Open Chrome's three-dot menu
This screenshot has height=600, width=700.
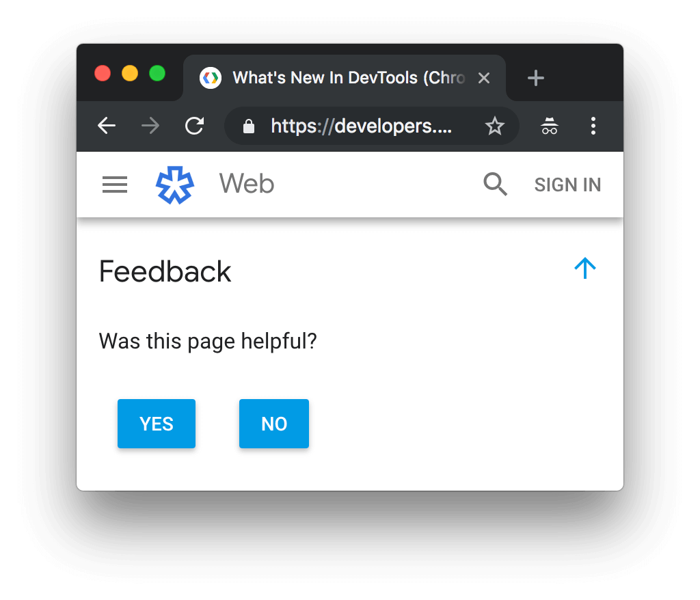tap(593, 126)
